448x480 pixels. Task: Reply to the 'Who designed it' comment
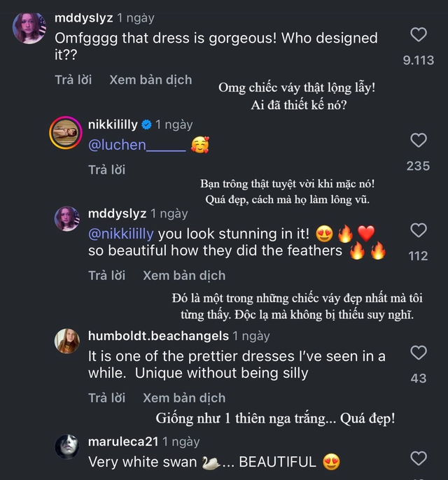pos(73,80)
